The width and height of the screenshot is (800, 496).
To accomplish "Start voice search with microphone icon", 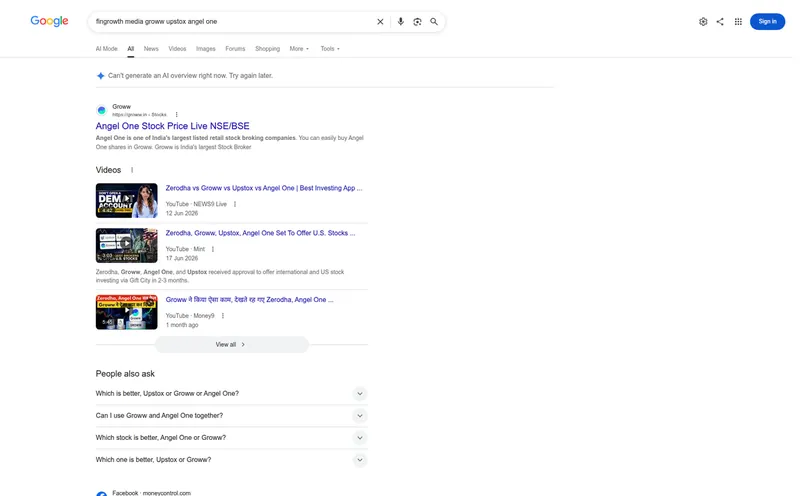I will [401, 21].
